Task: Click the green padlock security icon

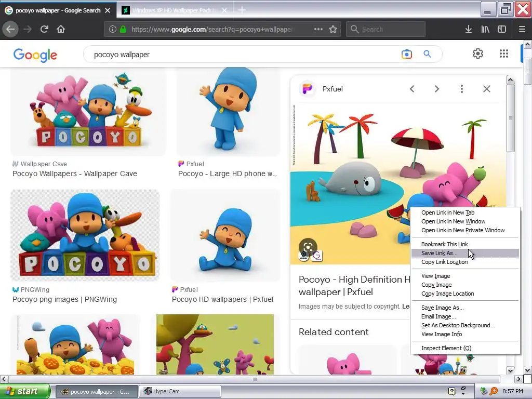Action: tap(123, 29)
